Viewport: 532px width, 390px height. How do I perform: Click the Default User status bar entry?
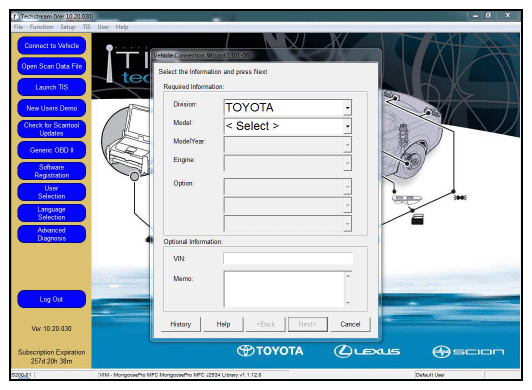pos(430,375)
